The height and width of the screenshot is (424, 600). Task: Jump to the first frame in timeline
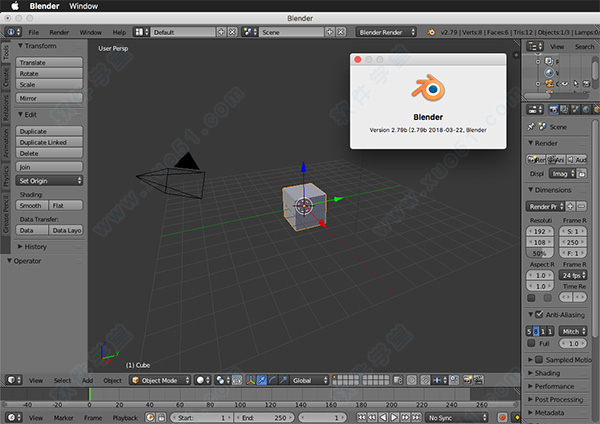[361, 417]
